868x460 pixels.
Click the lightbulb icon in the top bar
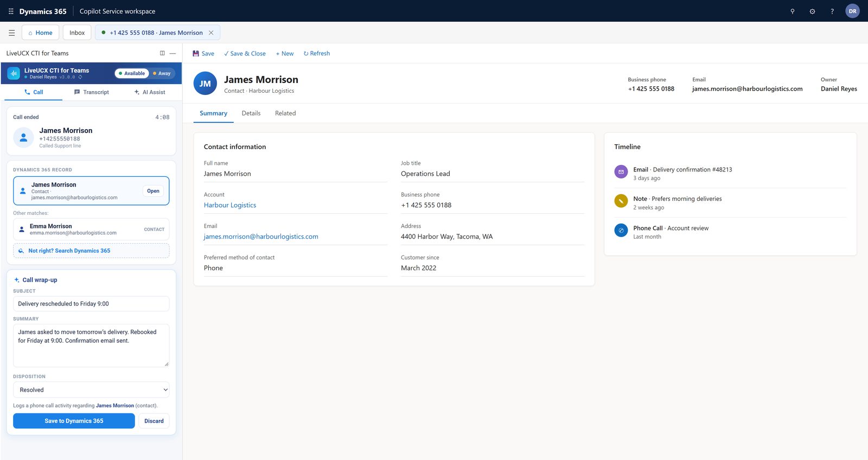pyautogui.click(x=793, y=11)
